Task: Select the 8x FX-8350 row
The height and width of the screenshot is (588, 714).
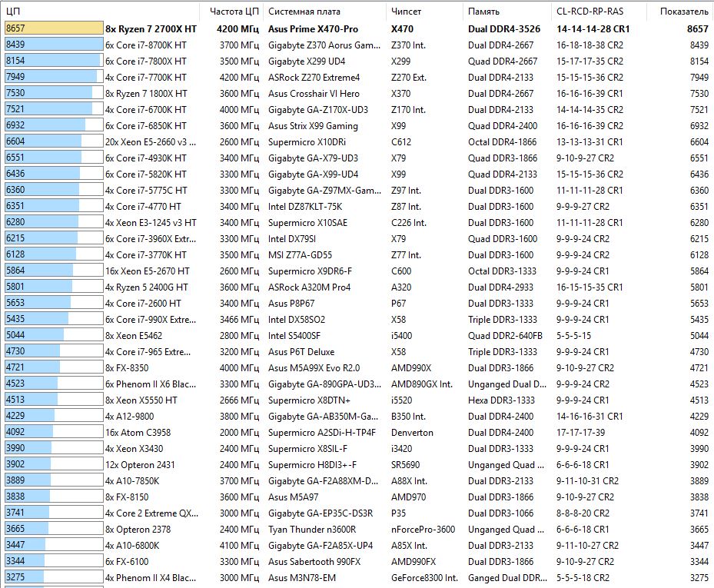Action: click(x=357, y=368)
